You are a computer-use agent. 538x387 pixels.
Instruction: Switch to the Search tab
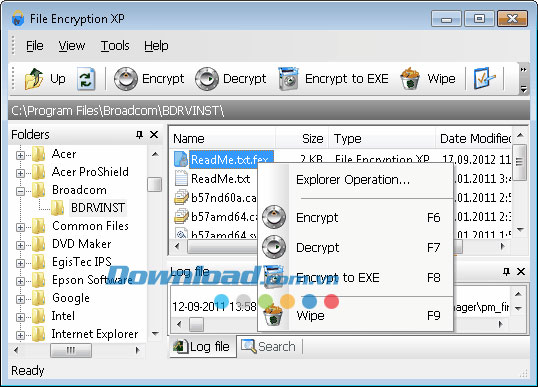pos(269,347)
